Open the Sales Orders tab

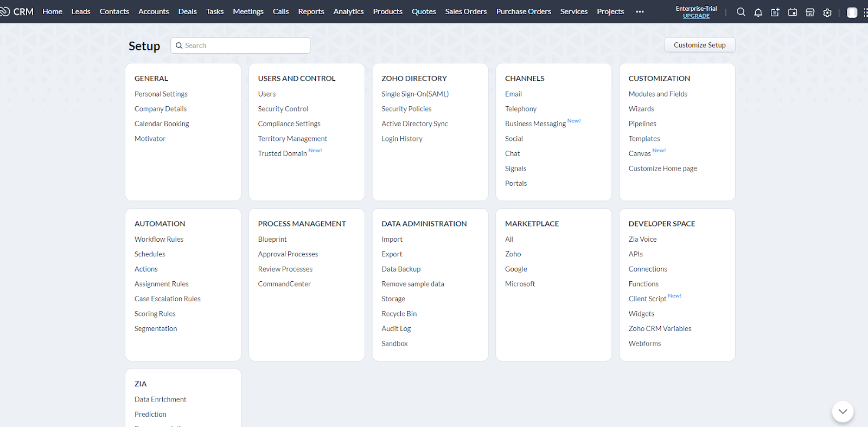466,11
